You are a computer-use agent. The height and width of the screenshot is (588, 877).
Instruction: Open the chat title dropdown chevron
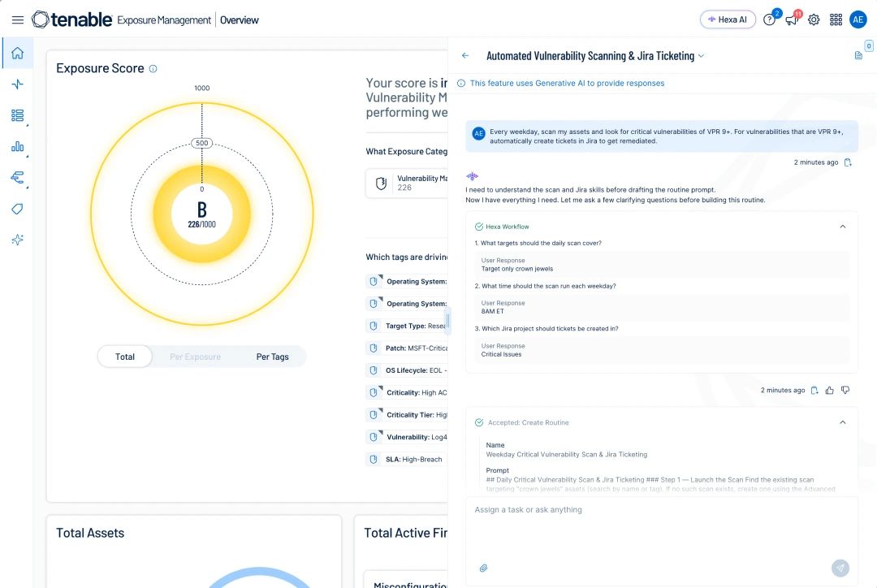pyautogui.click(x=701, y=56)
